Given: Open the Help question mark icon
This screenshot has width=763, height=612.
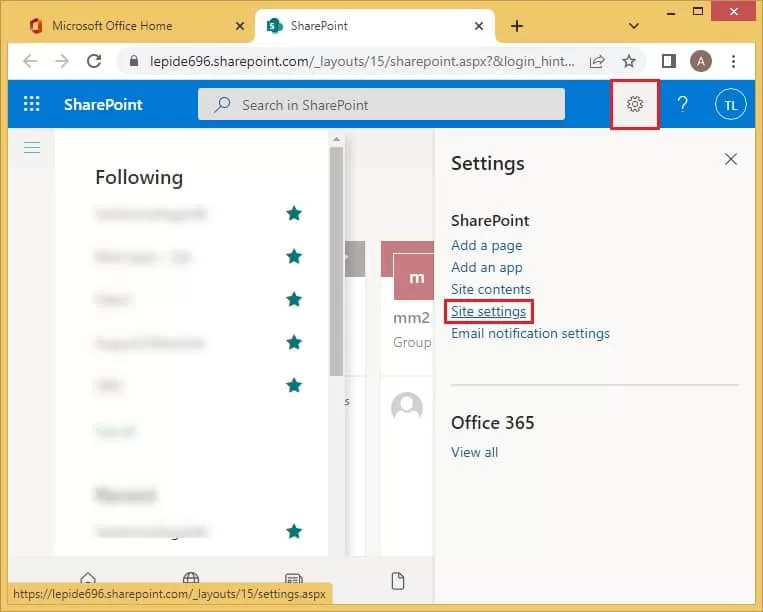Looking at the screenshot, I should point(683,105).
